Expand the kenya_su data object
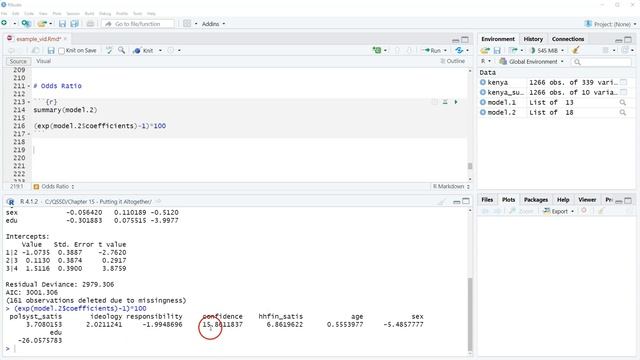The height and width of the screenshot is (360, 640). click(x=483, y=92)
